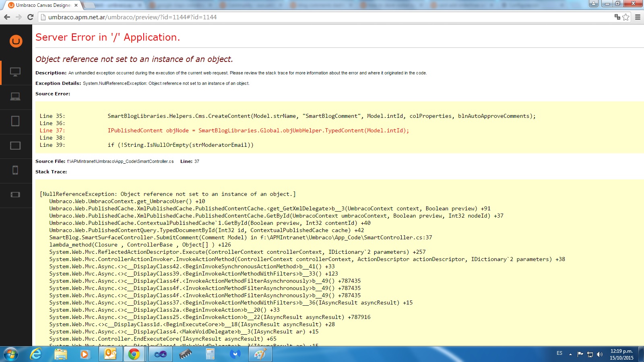Screen dimensions: 644x362
Task: Click 'ReflectedActionDescriptor.Execute' stack line
Action: (237, 252)
